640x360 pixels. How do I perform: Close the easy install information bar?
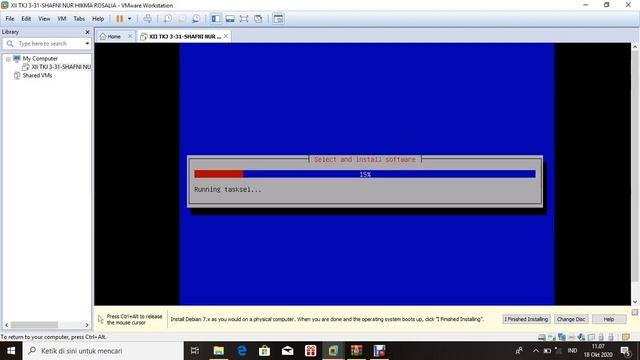pyautogui.click(x=635, y=312)
